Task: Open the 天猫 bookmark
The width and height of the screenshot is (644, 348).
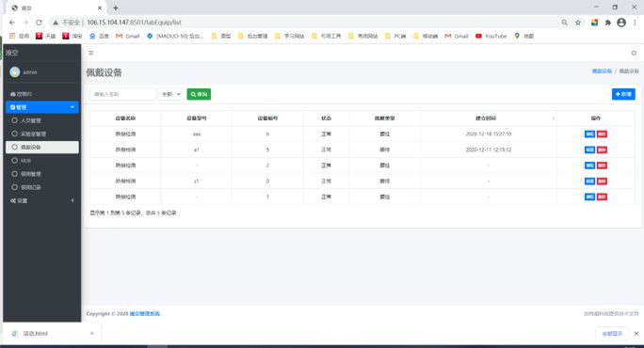Action: click(x=45, y=36)
